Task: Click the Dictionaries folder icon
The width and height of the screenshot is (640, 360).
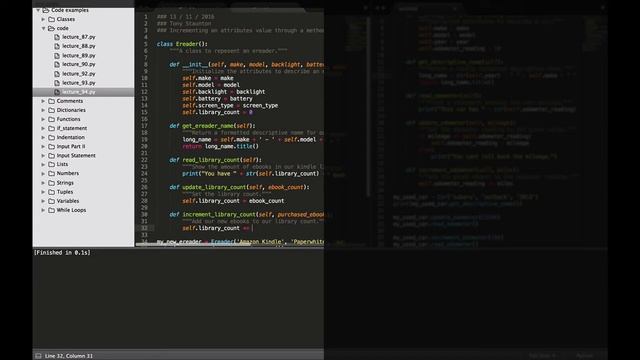Action: tap(51, 110)
